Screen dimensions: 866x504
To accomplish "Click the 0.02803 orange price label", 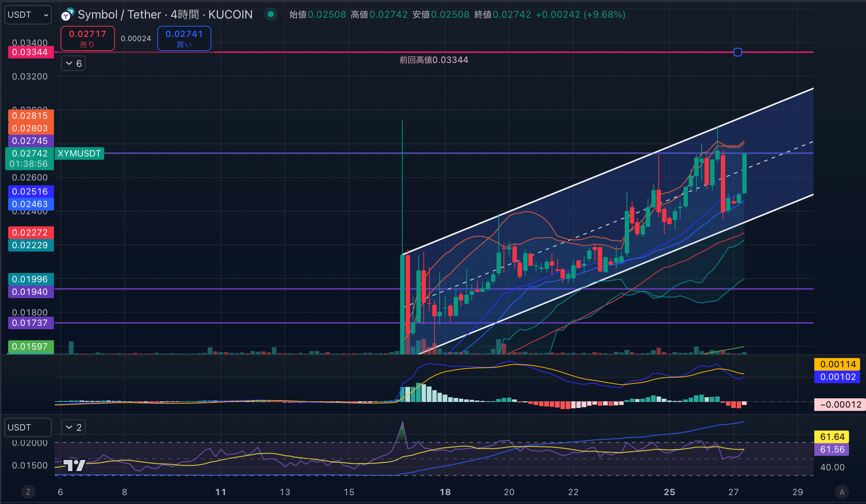I will (x=30, y=128).
